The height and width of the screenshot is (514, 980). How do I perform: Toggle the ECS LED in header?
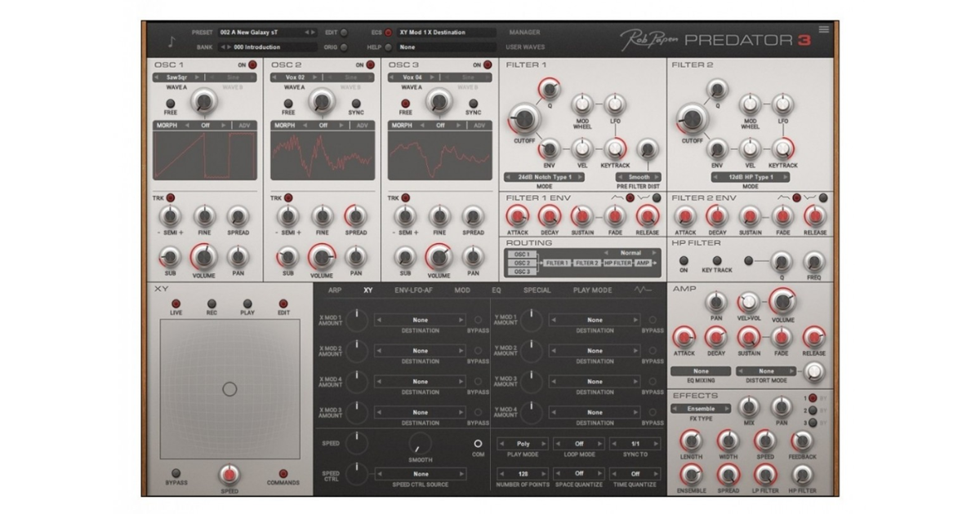[x=389, y=33]
